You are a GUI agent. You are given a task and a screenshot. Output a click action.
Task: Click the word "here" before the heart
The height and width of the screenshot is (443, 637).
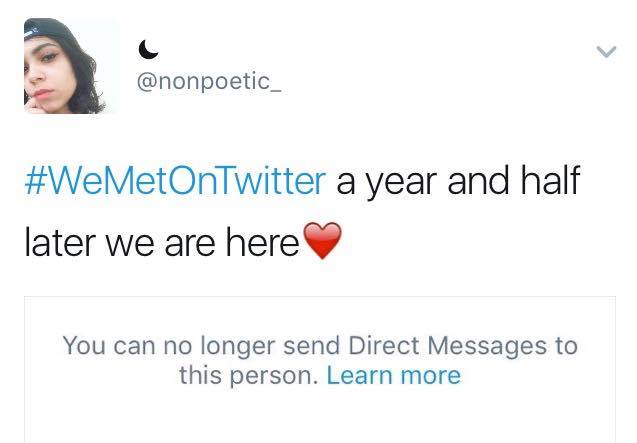coord(269,243)
